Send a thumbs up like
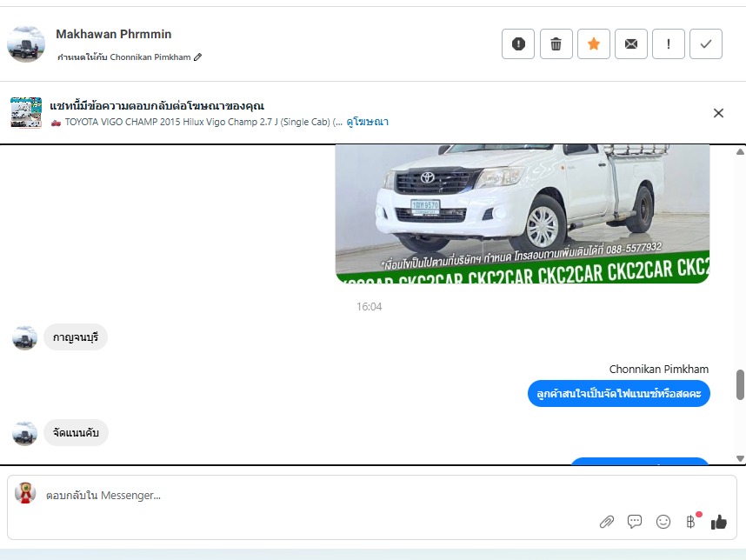 pos(718,522)
